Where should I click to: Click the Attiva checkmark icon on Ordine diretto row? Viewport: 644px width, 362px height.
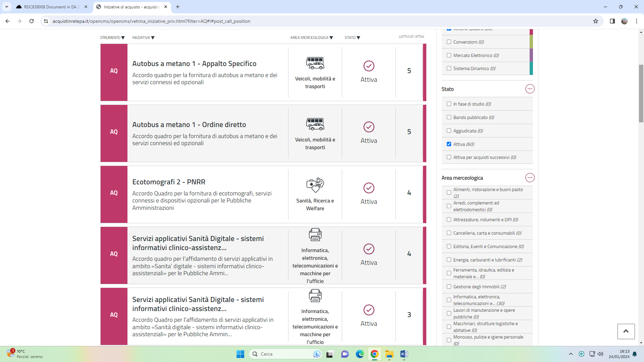tap(369, 127)
